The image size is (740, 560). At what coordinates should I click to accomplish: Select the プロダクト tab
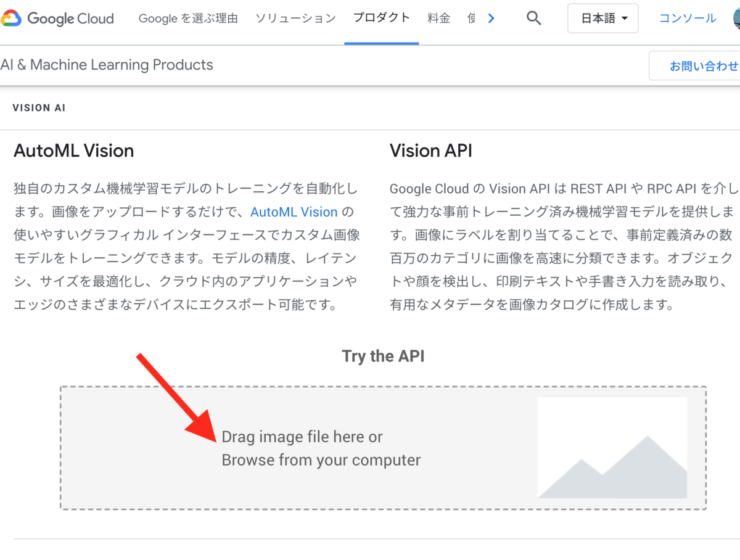[x=382, y=18]
